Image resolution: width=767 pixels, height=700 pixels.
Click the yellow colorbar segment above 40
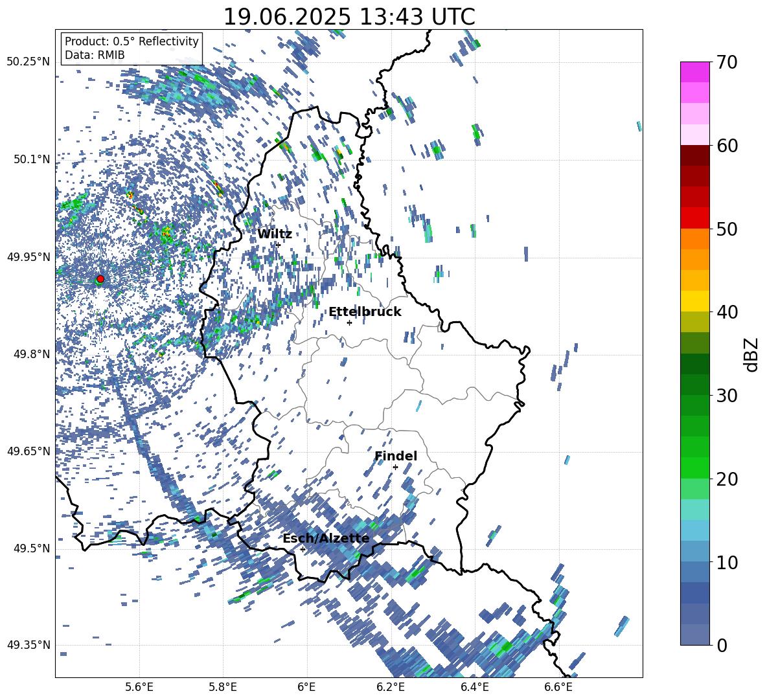pyautogui.click(x=694, y=301)
